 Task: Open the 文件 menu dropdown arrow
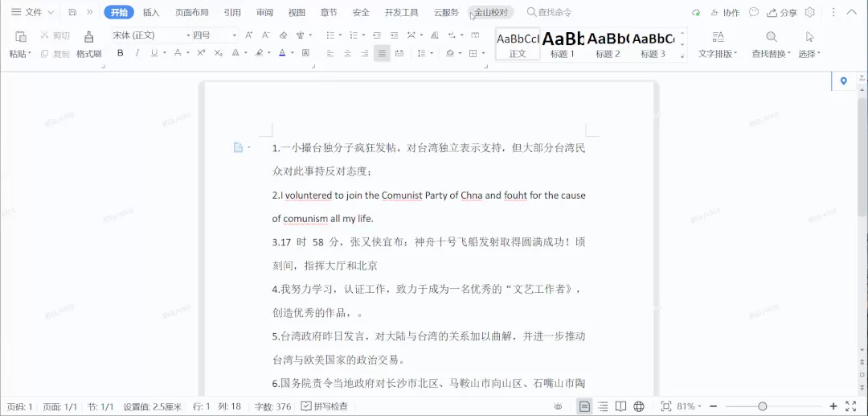(51, 12)
